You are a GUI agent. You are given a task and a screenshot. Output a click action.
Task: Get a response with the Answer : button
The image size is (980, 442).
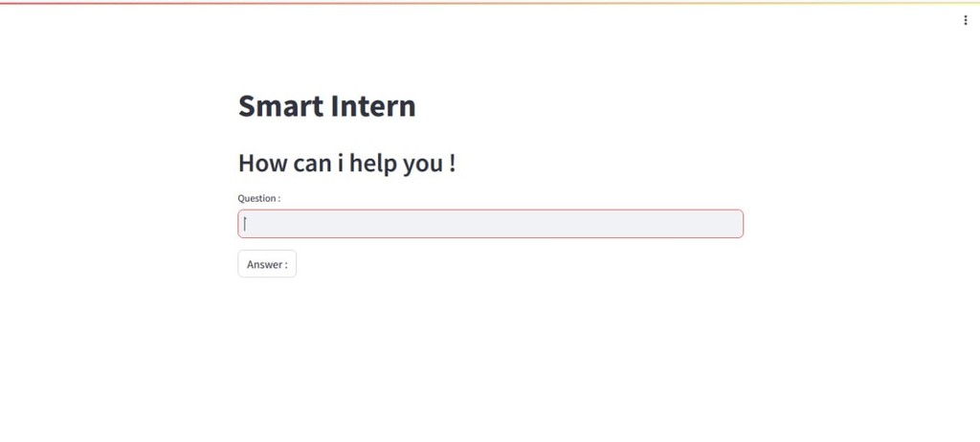(x=267, y=264)
